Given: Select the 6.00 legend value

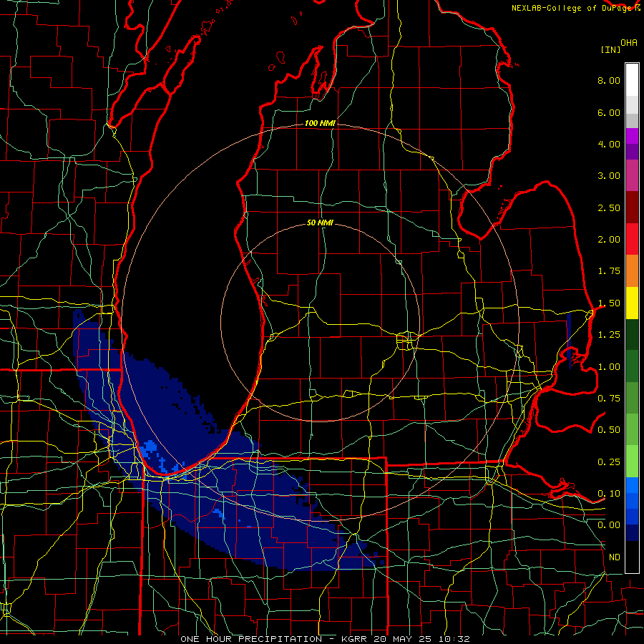Looking at the screenshot, I should click(609, 112).
